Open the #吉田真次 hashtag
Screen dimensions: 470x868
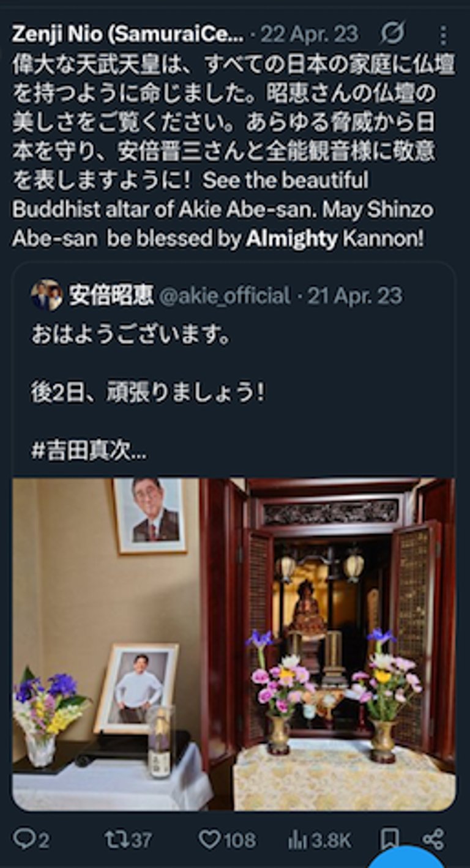[89, 451]
